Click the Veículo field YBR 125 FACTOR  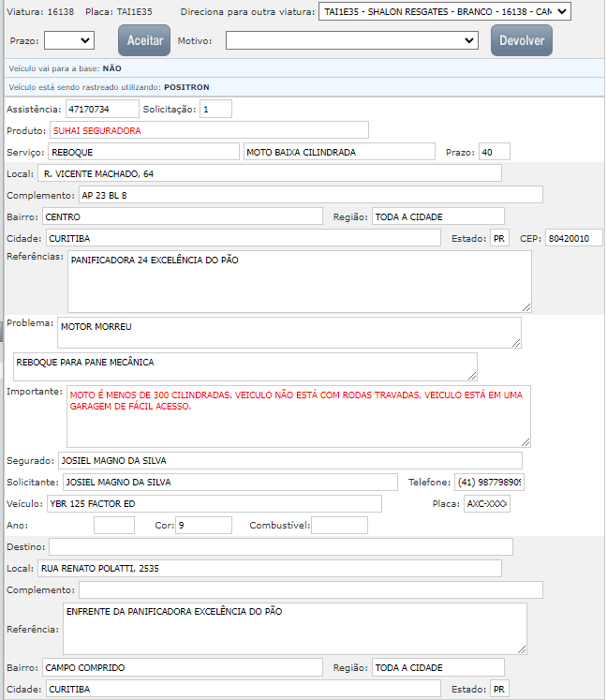coord(214,503)
